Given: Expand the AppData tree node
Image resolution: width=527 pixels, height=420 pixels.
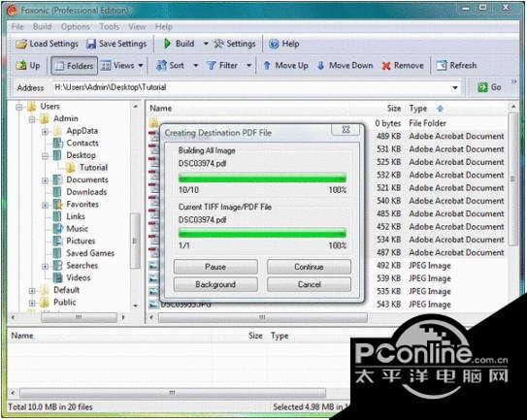Looking at the screenshot, I should [45, 131].
